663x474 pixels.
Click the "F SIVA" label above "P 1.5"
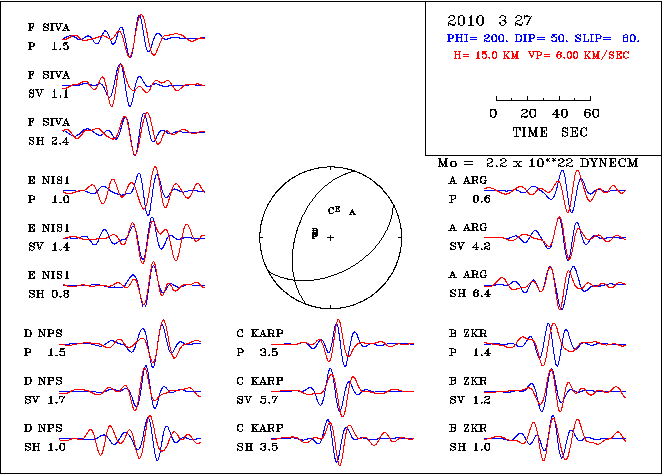coord(49,27)
